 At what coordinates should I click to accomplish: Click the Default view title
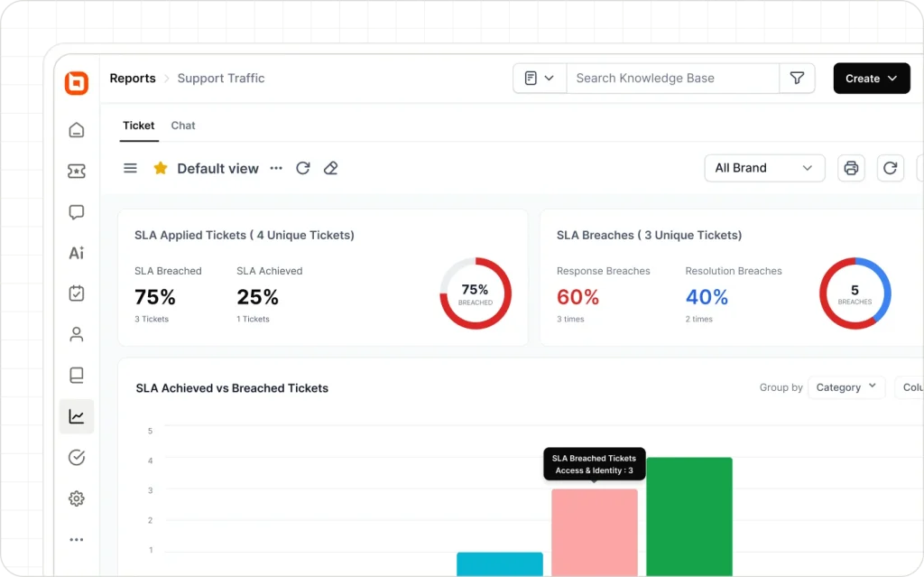click(x=218, y=168)
